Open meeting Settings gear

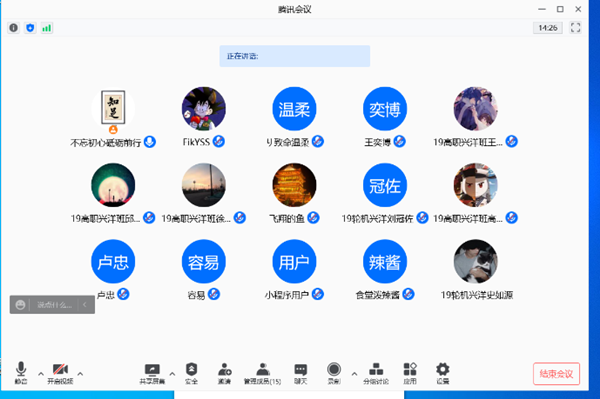(x=443, y=373)
